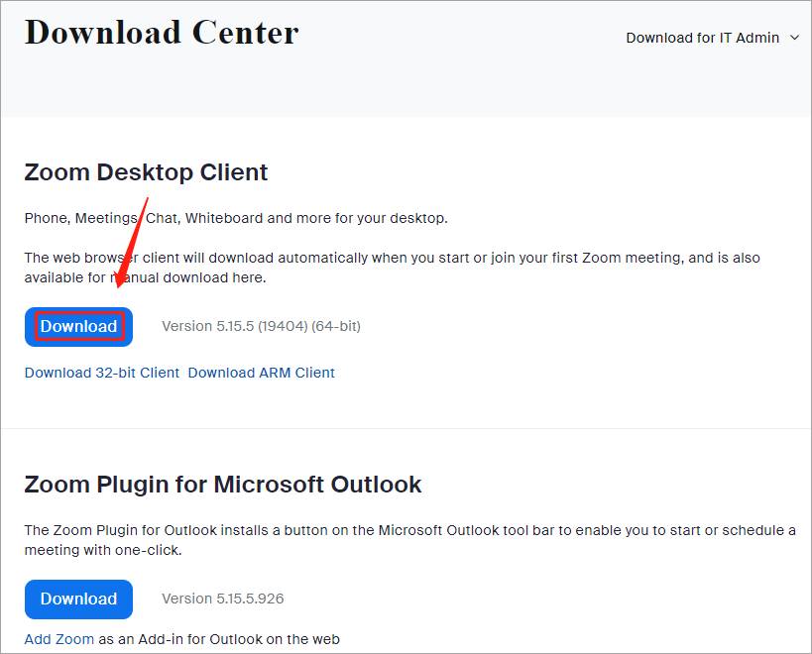This screenshot has width=812, height=654.
Task: Open the Download 32-bit Client link
Action: point(102,373)
